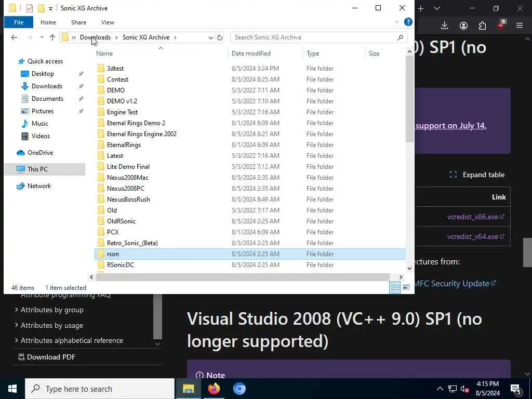Open Firefox from the taskbar
The image size is (532, 399).
click(x=214, y=389)
